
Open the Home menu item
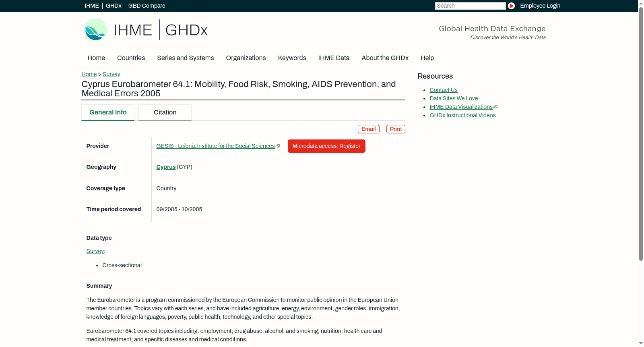(96, 58)
